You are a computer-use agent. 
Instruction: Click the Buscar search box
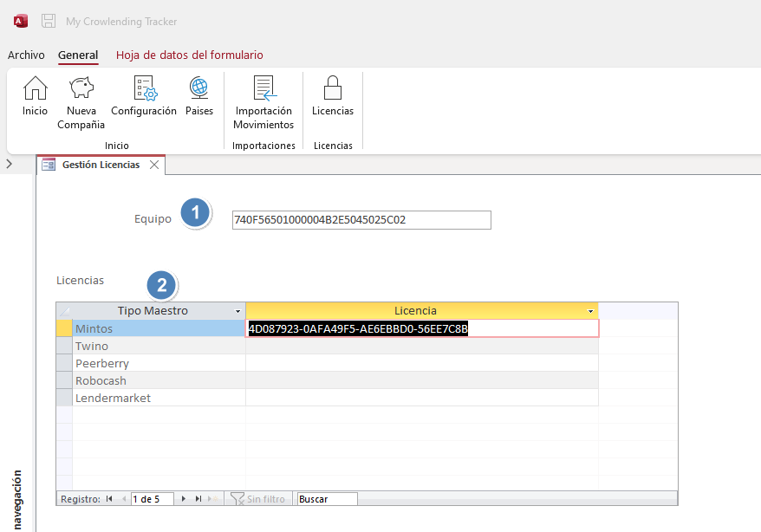click(326, 499)
